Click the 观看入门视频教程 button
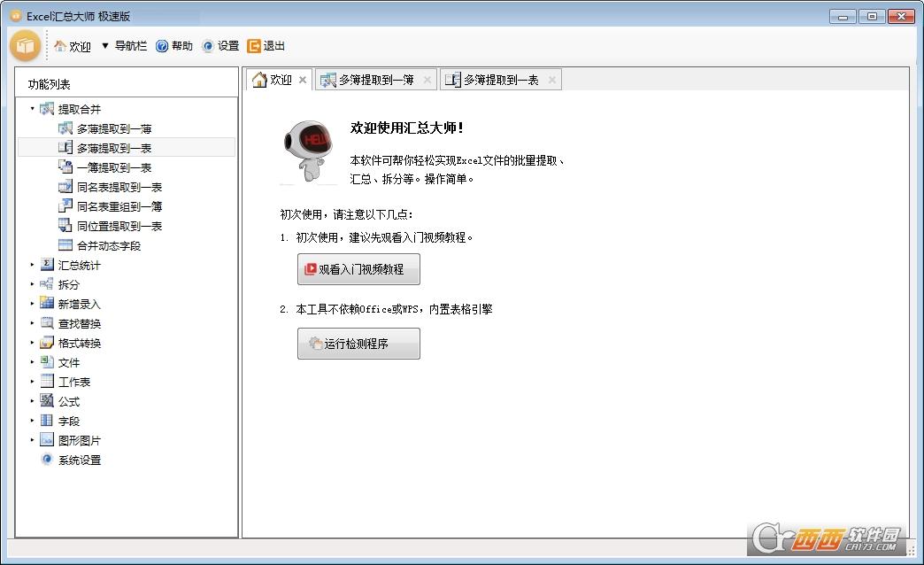 [358, 269]
